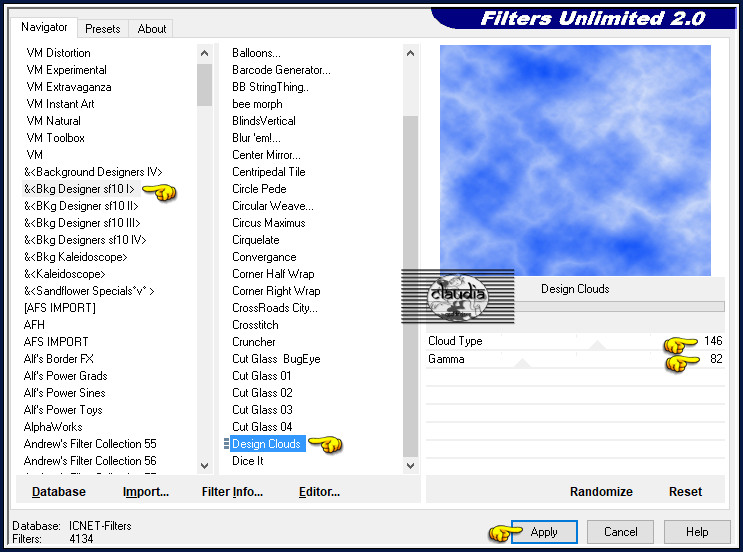This screenshot has height=552, width=743.
Task: Choose the Dice It filter
Action: [x=248, y=461]
